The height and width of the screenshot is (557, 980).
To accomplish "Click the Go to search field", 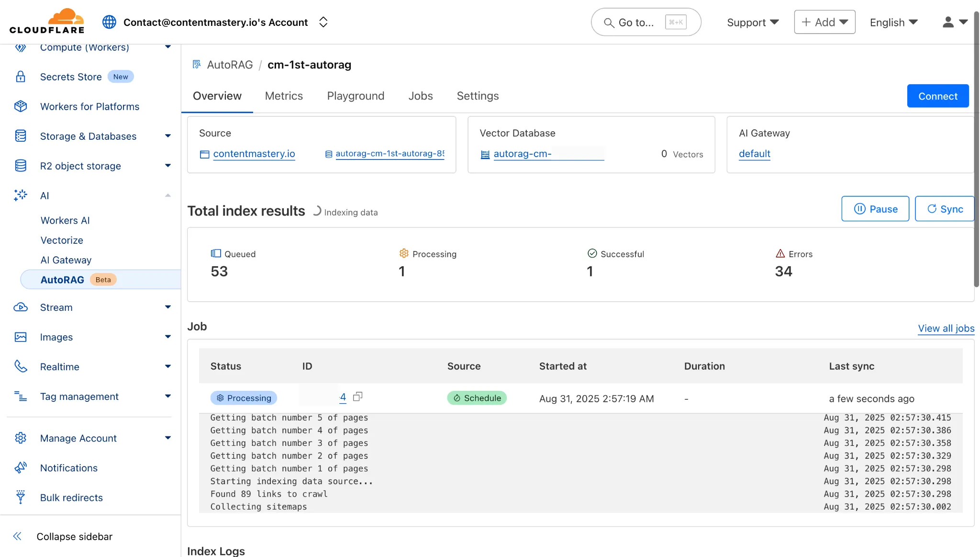I will pos(646,22).
